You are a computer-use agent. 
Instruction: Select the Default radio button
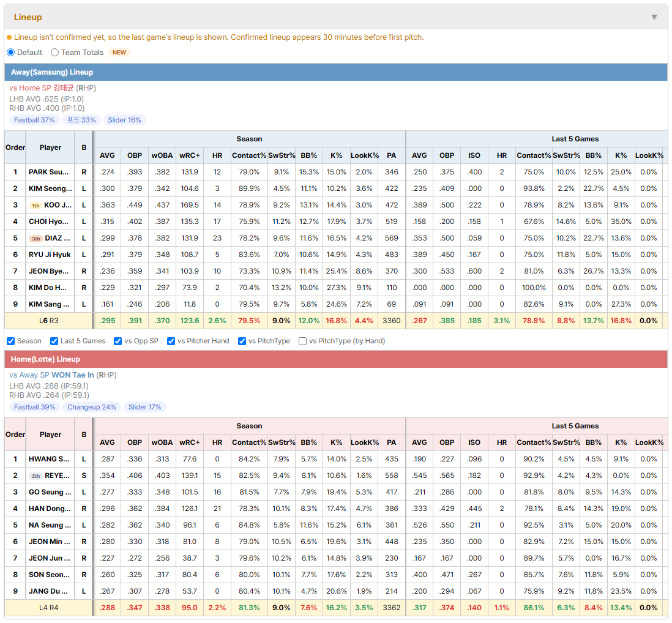coord(11,52)
